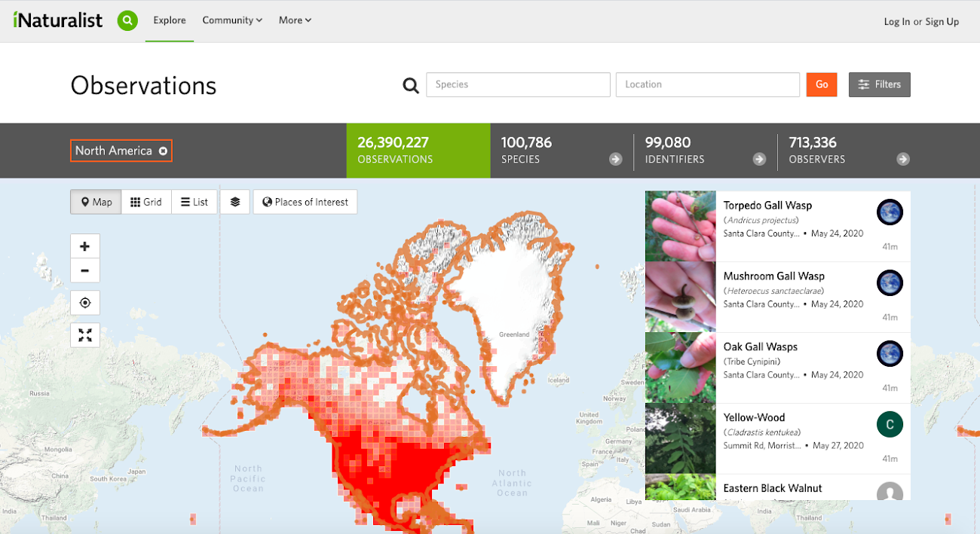Click the United Kingdom map label
Image resolution: width=980 pixels, height=534 pixels.
[589, 417]
